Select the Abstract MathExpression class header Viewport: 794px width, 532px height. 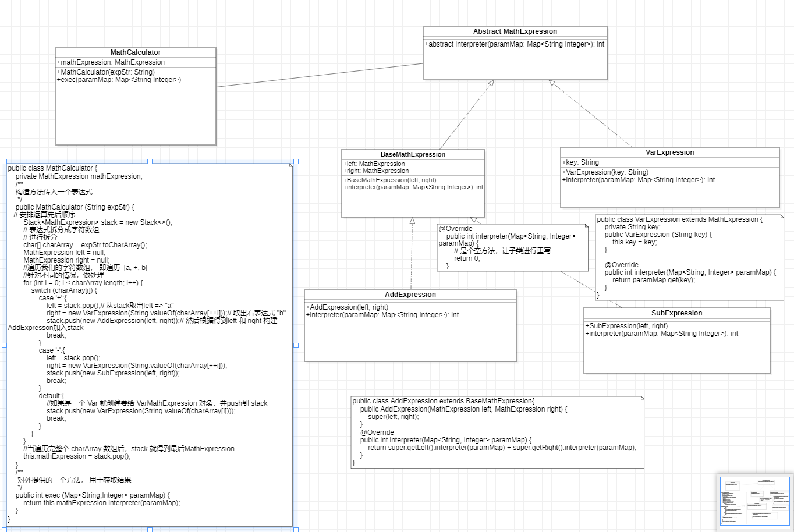(x=515, y=31)
